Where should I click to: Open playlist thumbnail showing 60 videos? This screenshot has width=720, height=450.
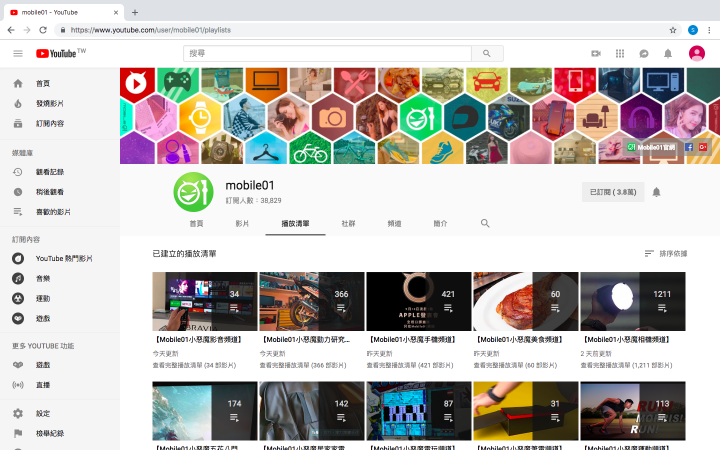point(526,301)
